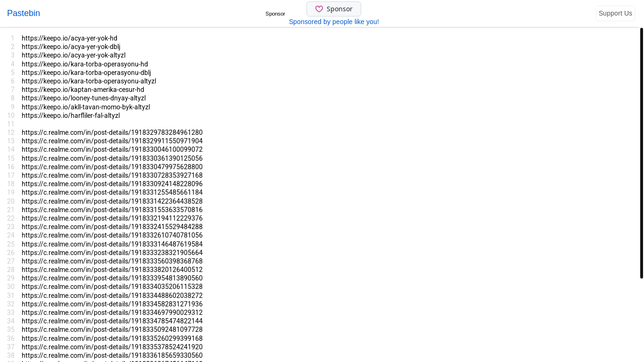Click realme URL ending 1918330924148228096

tap(112, 184)
